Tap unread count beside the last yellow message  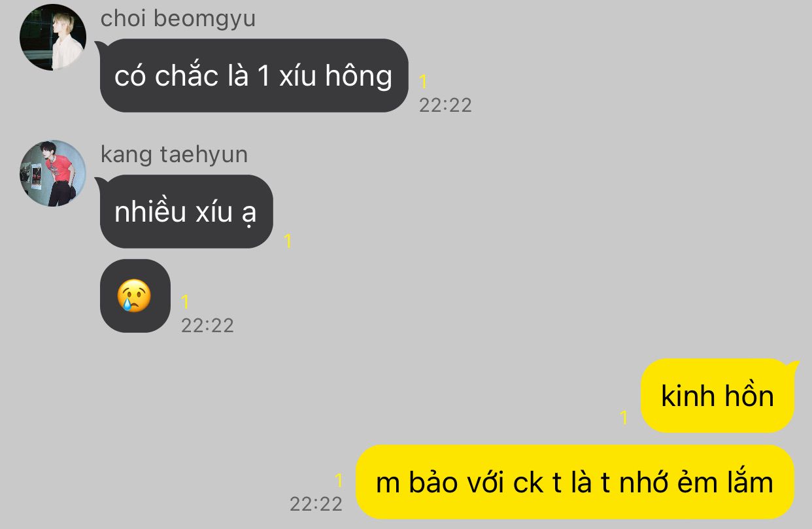pyautogui.click(x=338, y=481)
